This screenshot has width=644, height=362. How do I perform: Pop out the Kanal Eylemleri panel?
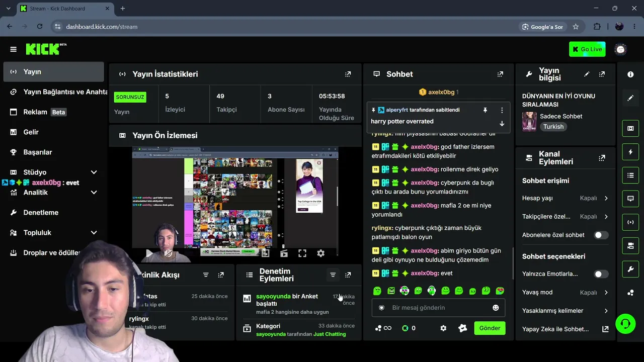(x=602, y=158)
